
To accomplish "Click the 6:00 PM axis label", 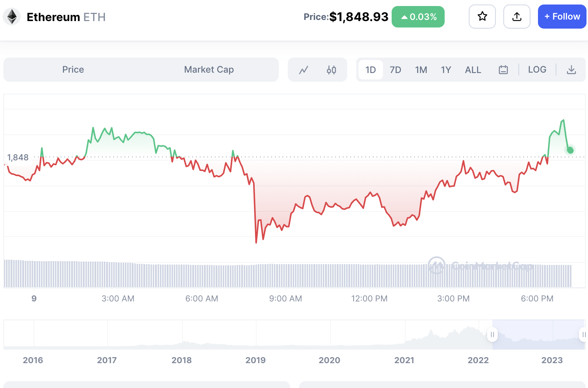I will tap(537, 299).
